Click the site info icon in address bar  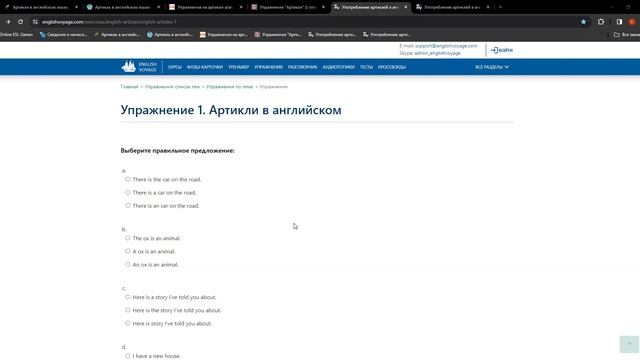[35, 22]
